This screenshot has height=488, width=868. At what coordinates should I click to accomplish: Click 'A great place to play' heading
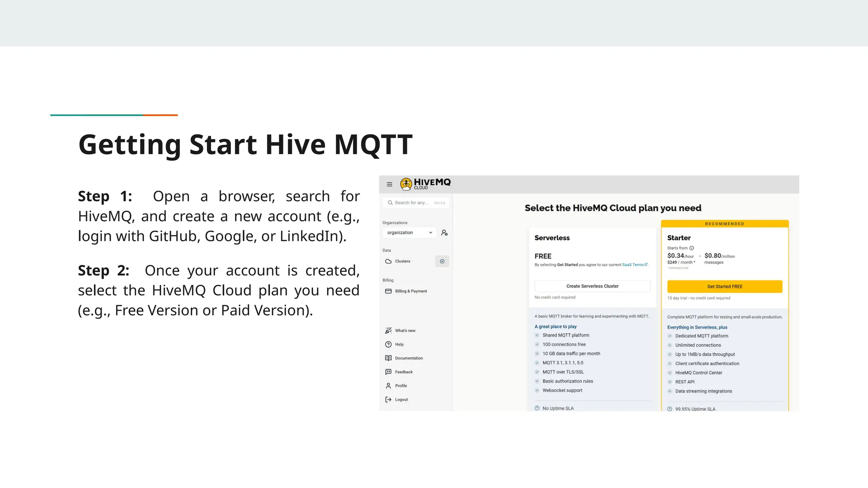[x=556, y=327]
